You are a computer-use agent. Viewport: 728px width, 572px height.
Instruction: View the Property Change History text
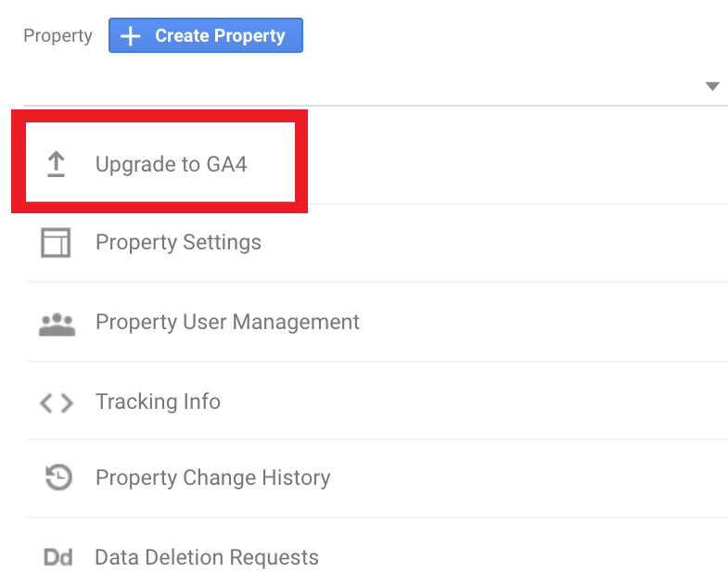coord(212,478)
